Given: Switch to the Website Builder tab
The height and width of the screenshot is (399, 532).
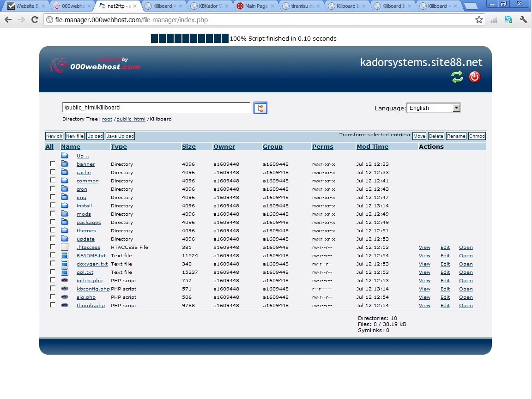Looking at the screenshot, I should pos(26,6).
